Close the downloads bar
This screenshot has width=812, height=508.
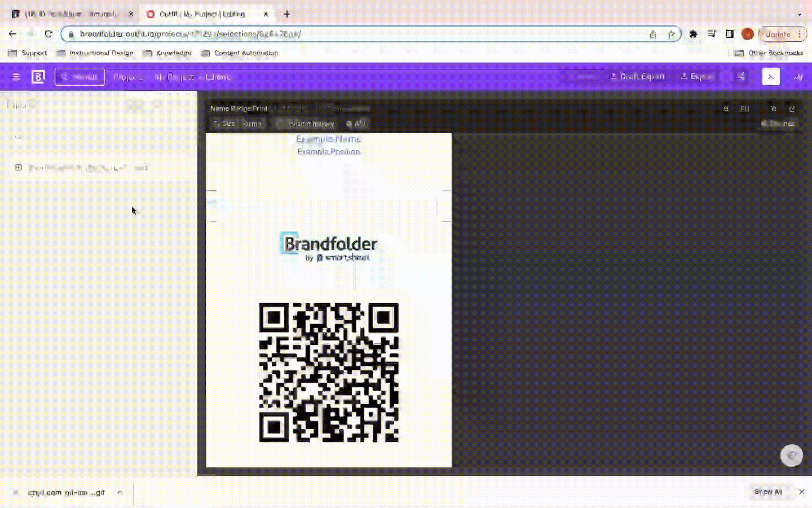coord(801,492)
